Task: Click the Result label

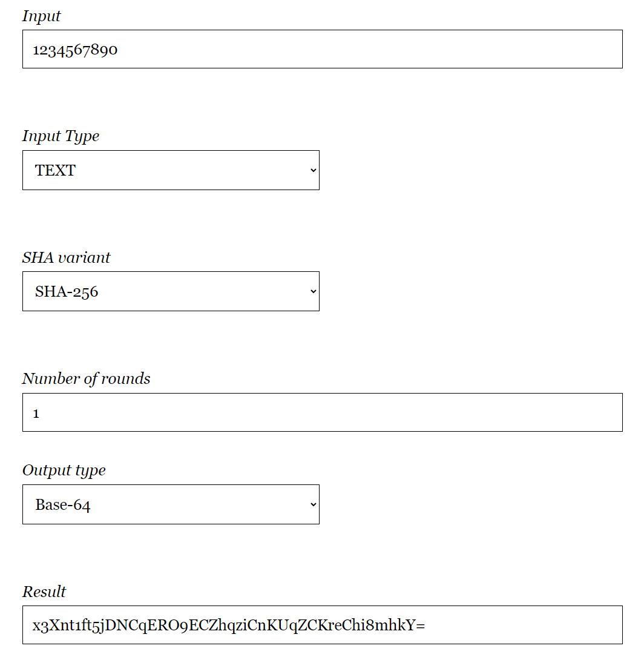Action: coord(43,592)
